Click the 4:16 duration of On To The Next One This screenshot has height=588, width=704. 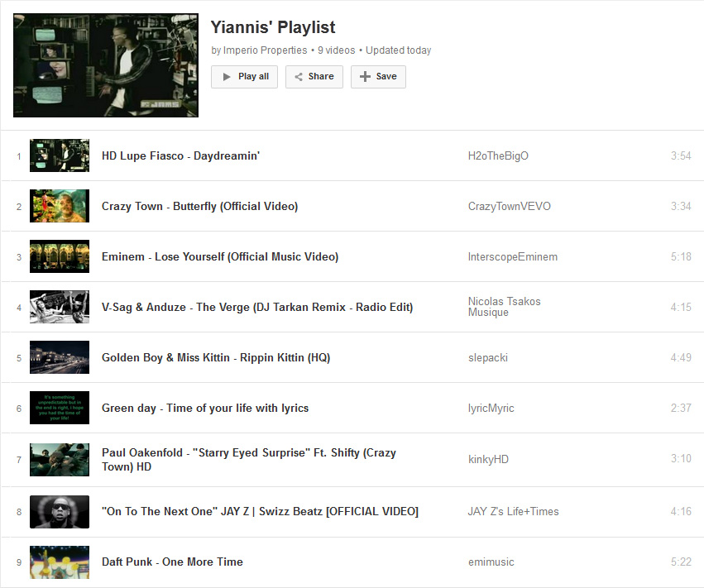coord(681,512)
